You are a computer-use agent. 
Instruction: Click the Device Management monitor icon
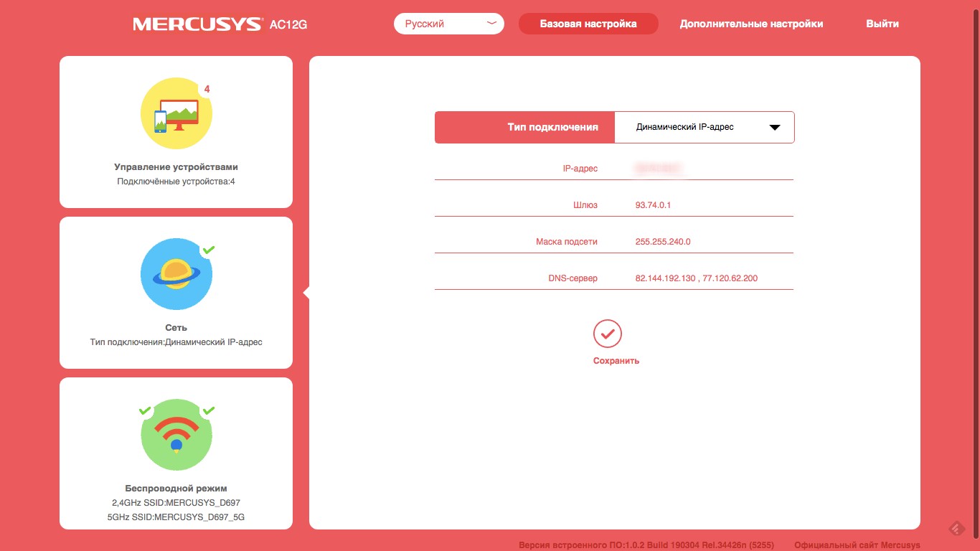point(176,113)
